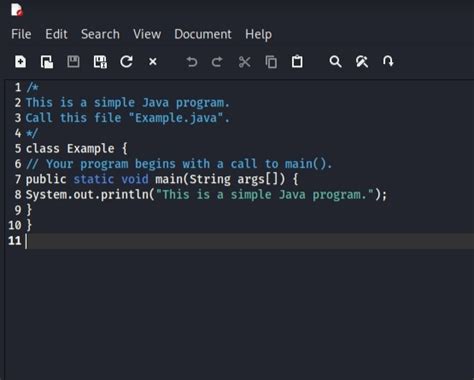The height and width of the screenshot is (380, 474).
Task: Click the "public" keyword on line 7
Action: 46,180
